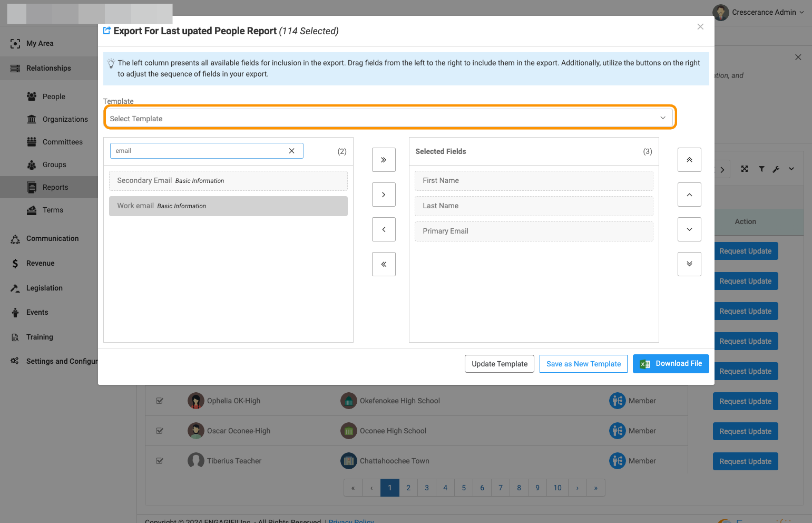Click the filter funnel icon
Screen dimensions: 812x523
[x=761, y=169]
